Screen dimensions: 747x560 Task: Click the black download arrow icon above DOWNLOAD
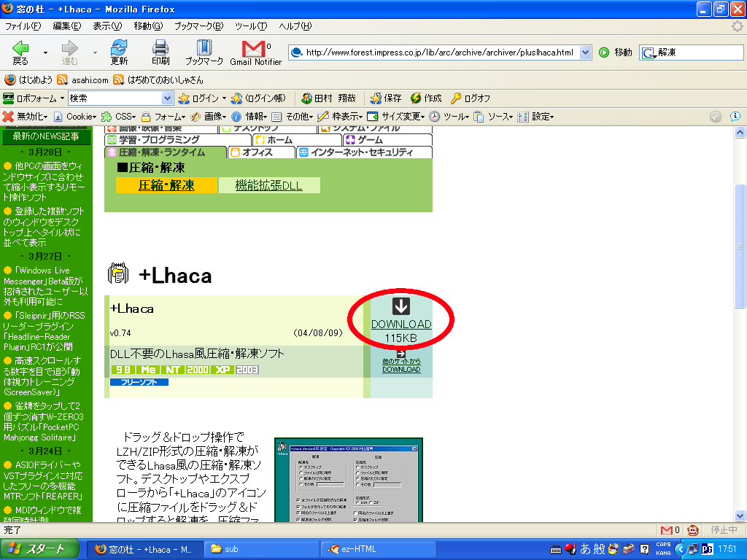point(401,306)
